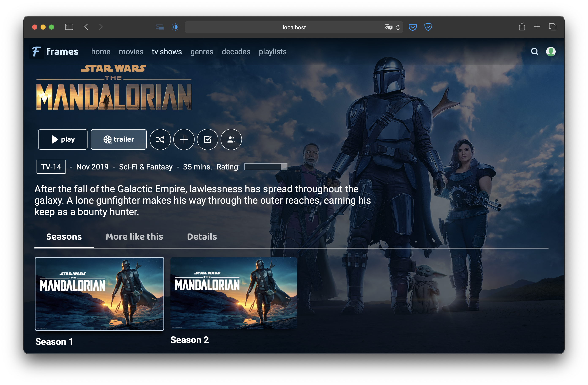Viewport: 588px width, 385px height.
Task: Open the user profile avatar
Action: pos(551,51)
